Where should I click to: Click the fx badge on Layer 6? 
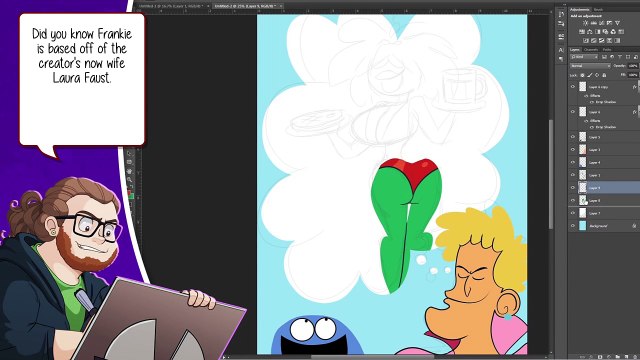pyautogui.click(x=635, y=111)
